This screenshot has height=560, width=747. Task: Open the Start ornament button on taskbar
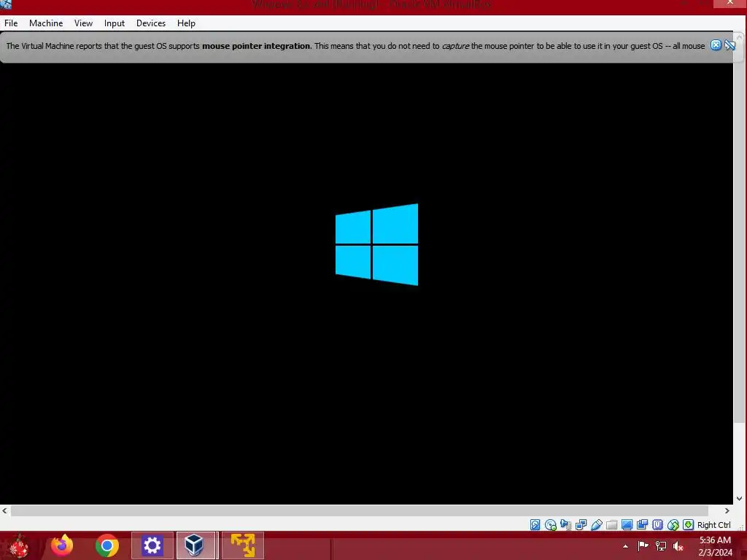coord(19,545)
